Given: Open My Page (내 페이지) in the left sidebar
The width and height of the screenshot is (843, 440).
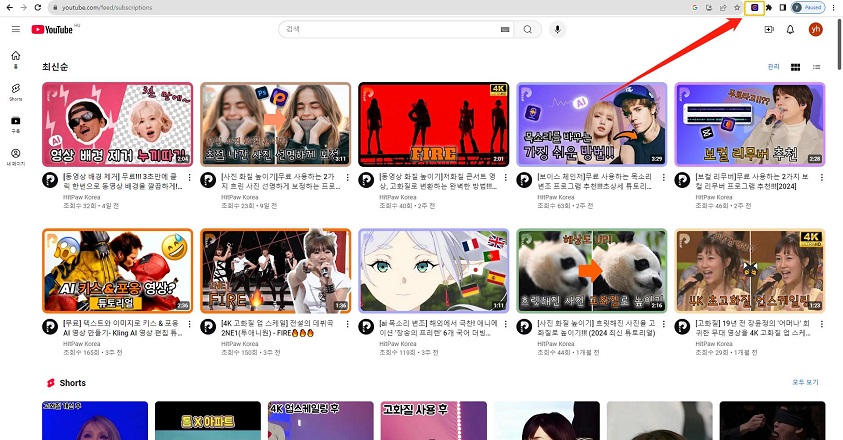Looking at the screenshot, I should click(16, 157).
